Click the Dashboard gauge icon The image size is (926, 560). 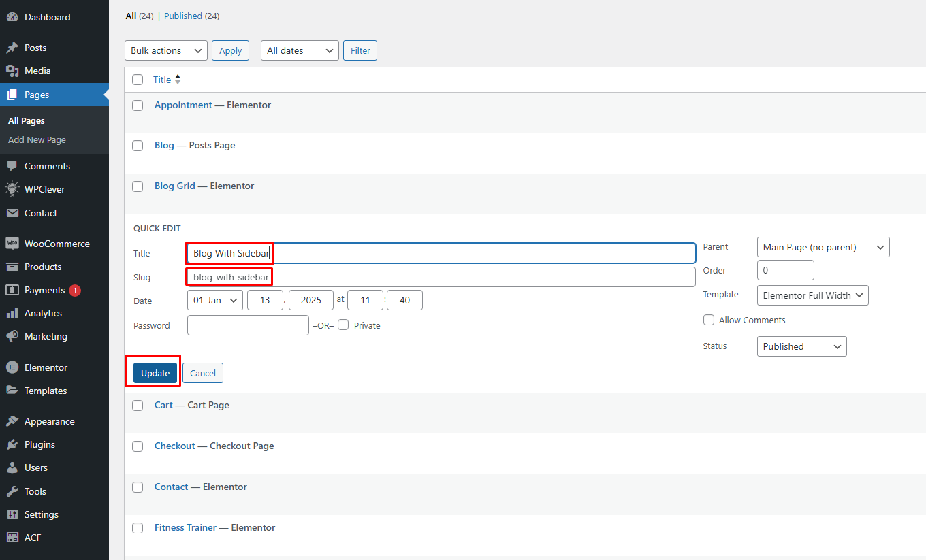[12, 17]
